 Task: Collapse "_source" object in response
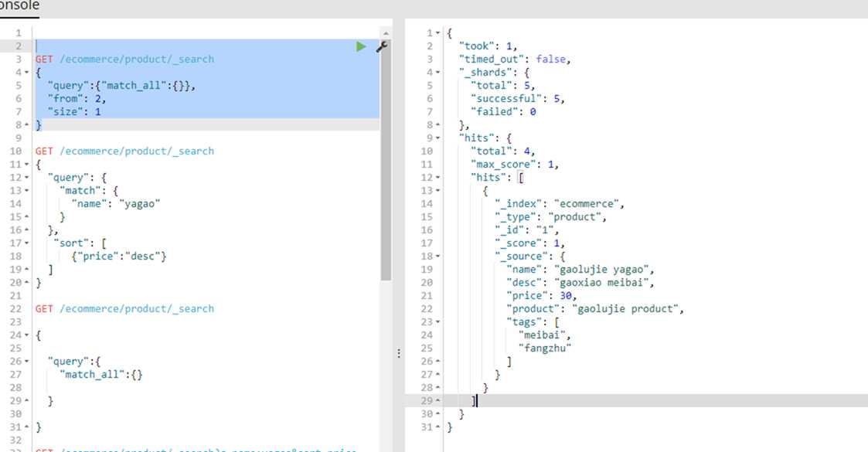[x=438, y=257]
